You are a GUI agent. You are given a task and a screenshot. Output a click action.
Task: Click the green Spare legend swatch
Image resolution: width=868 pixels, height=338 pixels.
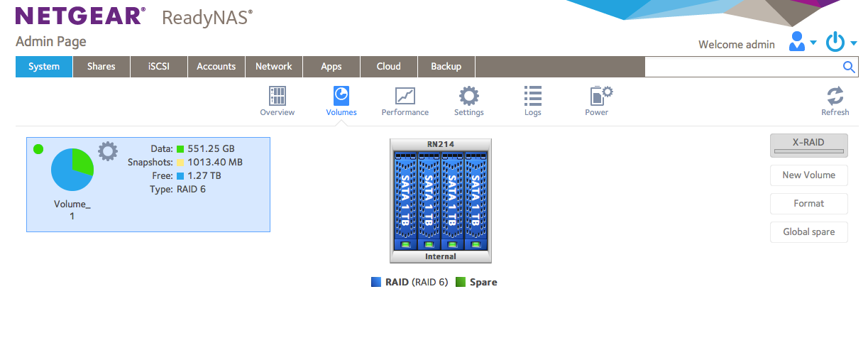tap(461, 282)
